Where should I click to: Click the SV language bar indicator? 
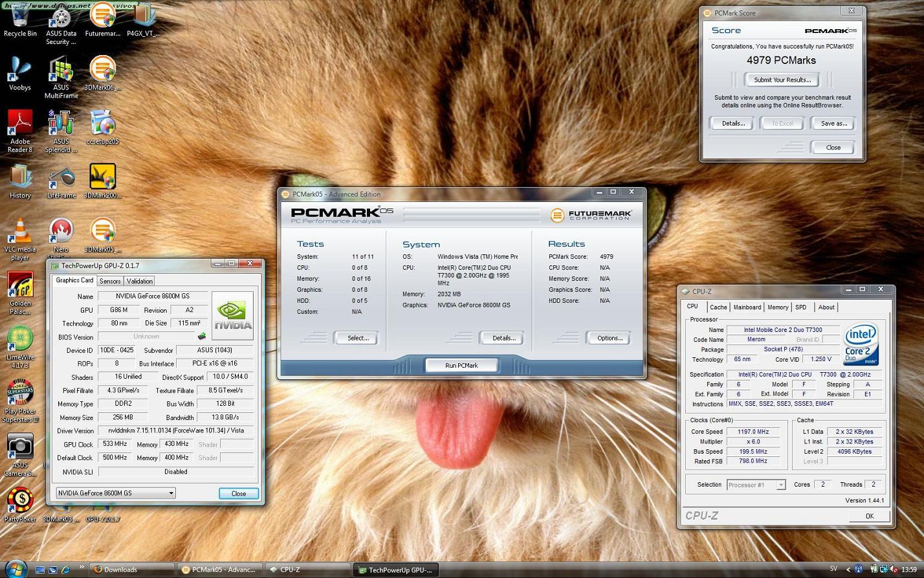833,569
